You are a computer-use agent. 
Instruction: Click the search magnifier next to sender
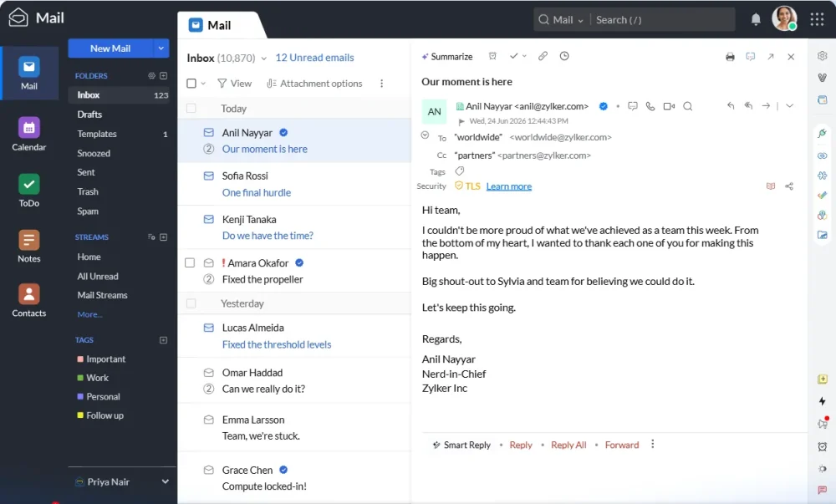coord(688,106)
